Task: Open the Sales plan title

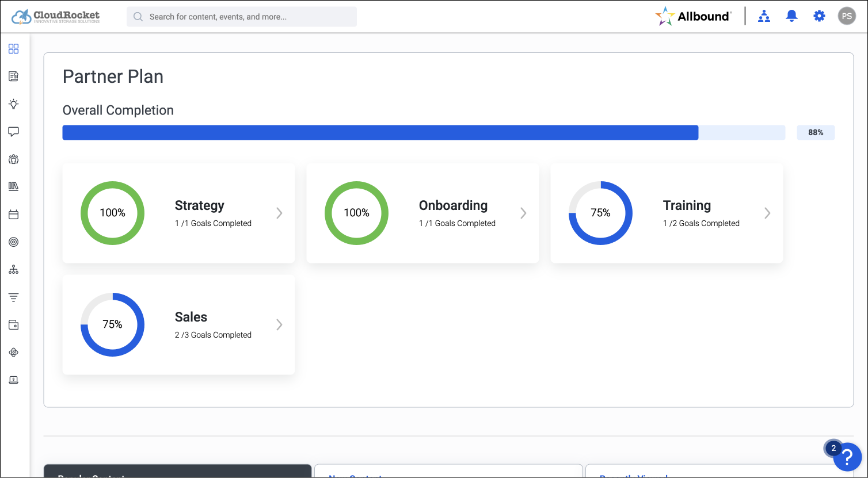Action: tap(191, 318)
